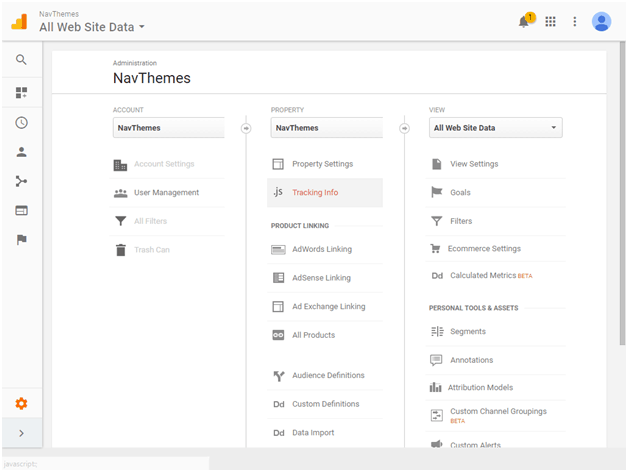Open notifications bell icon
The width and height of the screenshot is (628, 472).
tap(525, 20)
